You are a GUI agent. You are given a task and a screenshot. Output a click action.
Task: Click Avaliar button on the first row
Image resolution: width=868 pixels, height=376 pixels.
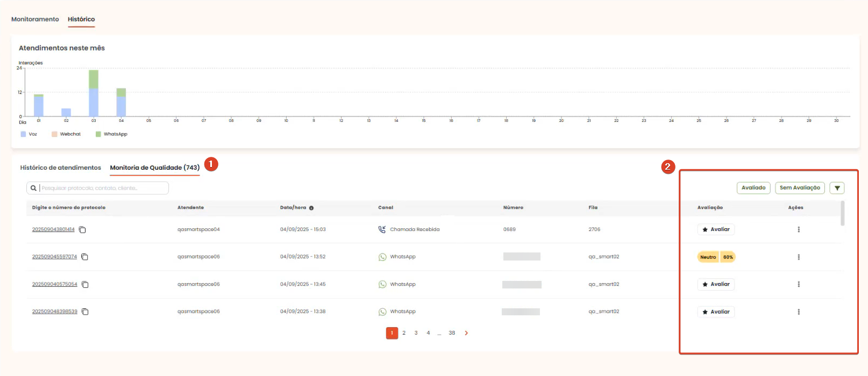[716, 230]
